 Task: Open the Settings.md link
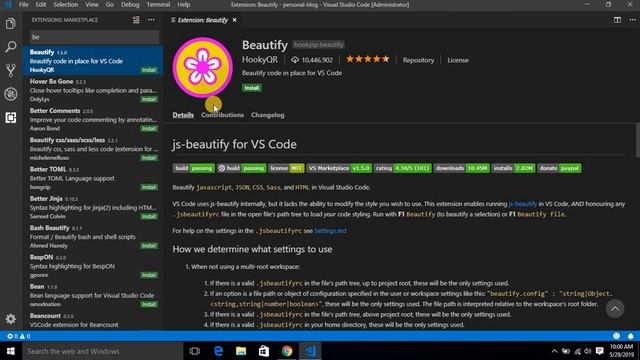pos(330,231)
